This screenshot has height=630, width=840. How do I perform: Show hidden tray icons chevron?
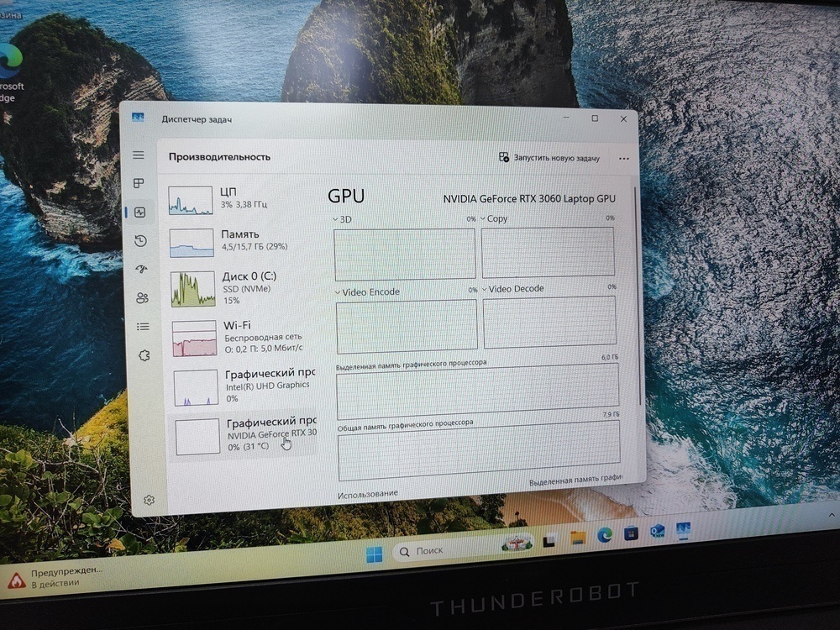pyautogui.click(x=832, y=515)
